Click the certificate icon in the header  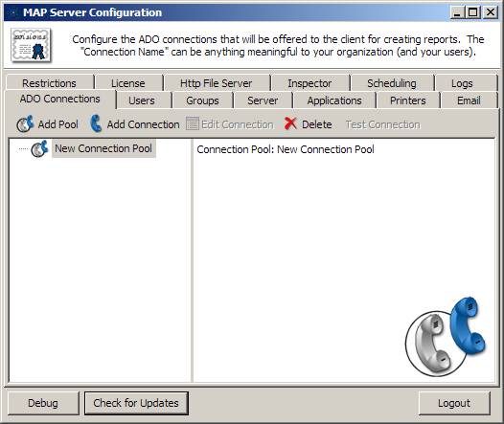click(31, 45)
